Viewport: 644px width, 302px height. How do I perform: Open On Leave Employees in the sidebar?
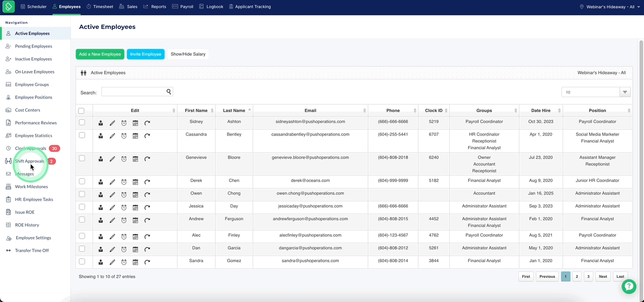(35, 72)
